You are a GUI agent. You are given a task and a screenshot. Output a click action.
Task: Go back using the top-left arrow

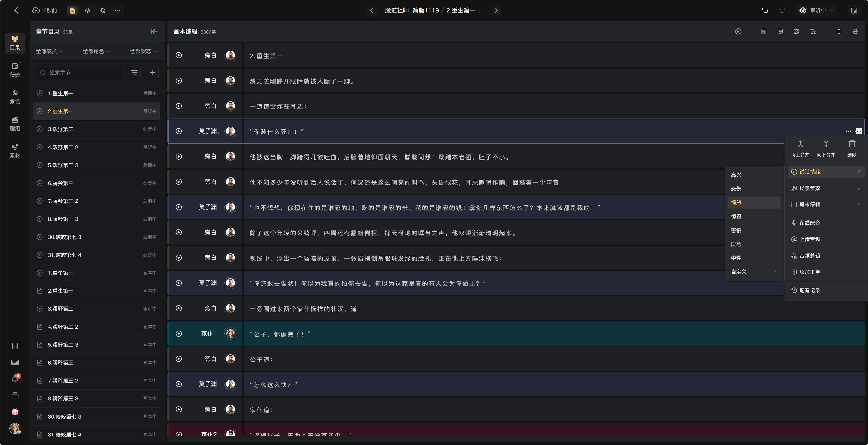point(16,10)
